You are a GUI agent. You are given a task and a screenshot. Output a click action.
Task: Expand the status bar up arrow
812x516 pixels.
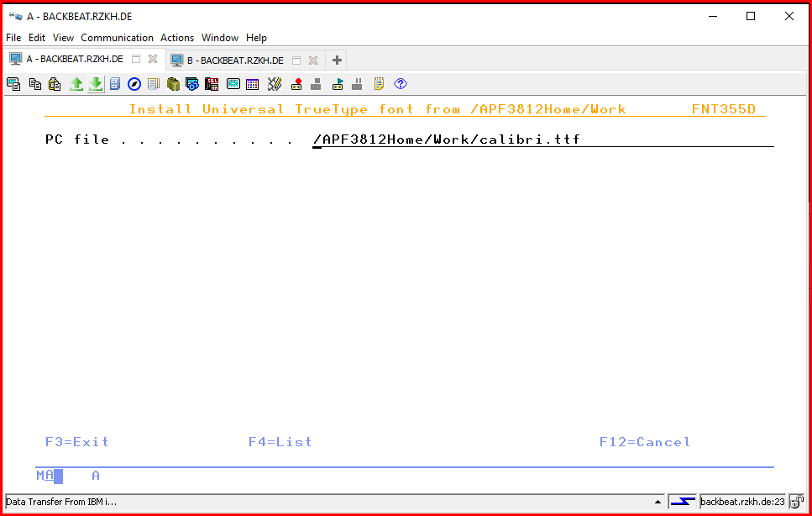(x=657, y=502)
